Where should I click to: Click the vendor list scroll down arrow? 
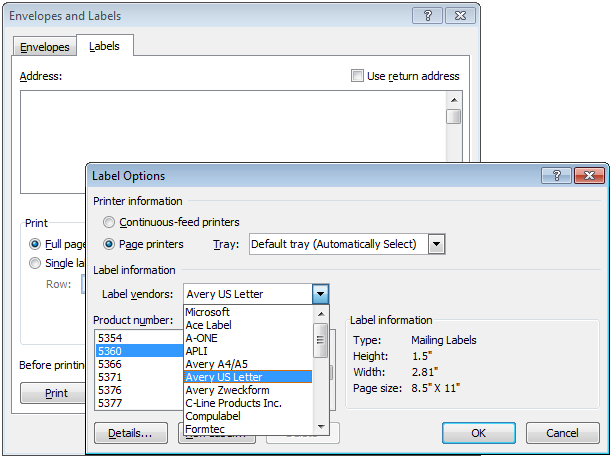[x=321, y=427]
